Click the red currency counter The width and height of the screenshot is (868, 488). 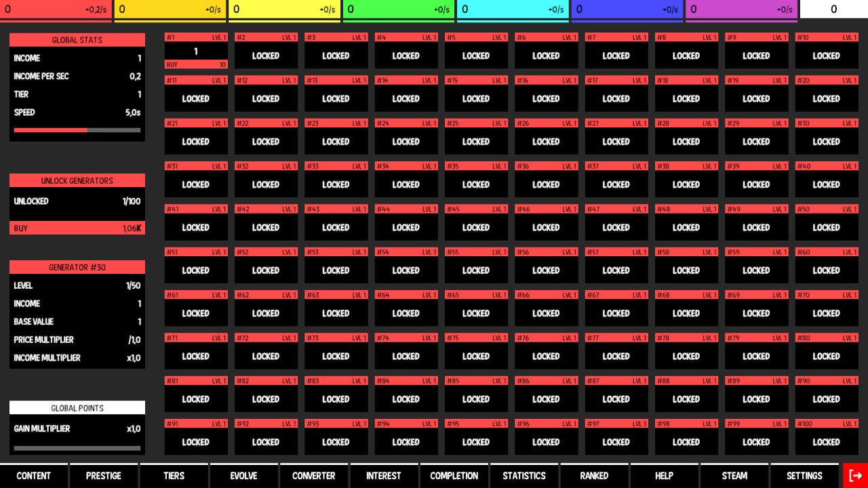[x=56, y=10]
